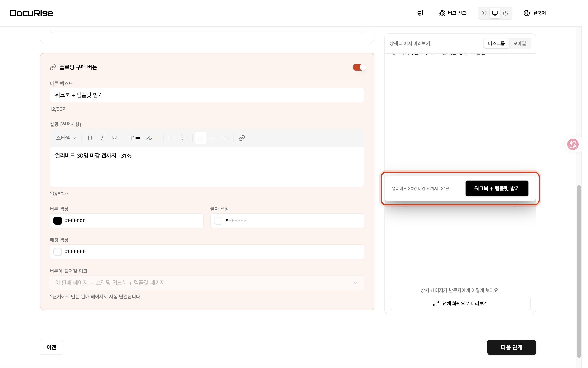Insert a numbered list
Viewport: 588px width, 368px height.
[x=184, y=138]
